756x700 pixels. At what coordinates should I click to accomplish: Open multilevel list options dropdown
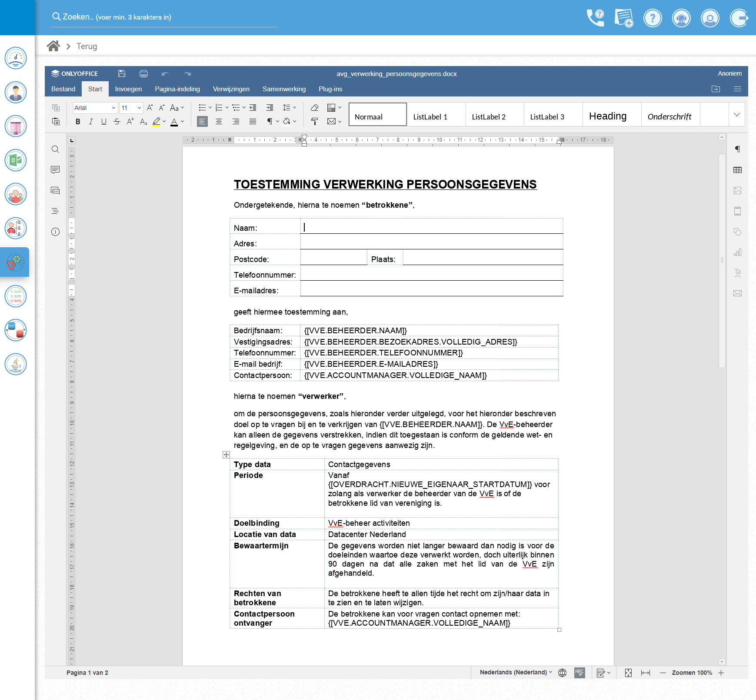pyautogui.click(x=244, y=107)
